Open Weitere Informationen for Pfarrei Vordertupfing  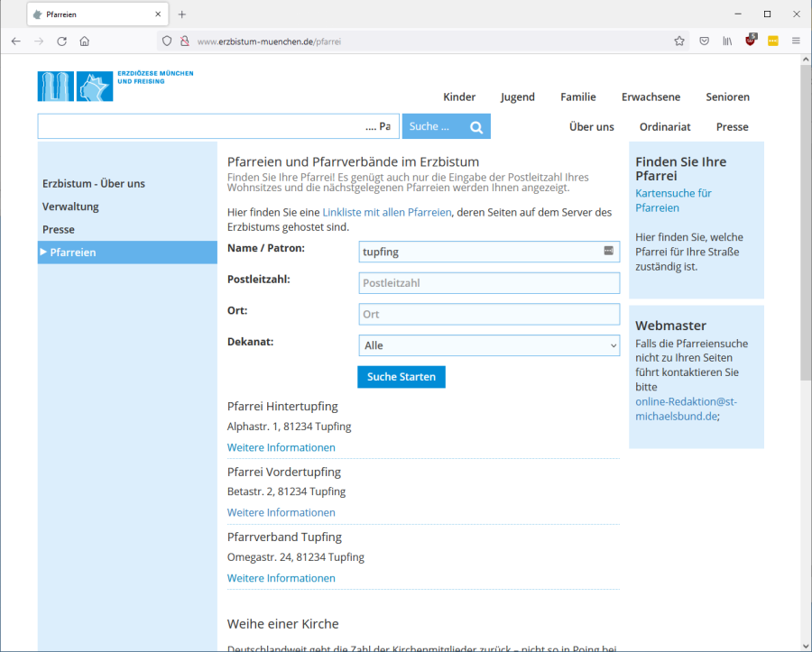click(281, 512)
